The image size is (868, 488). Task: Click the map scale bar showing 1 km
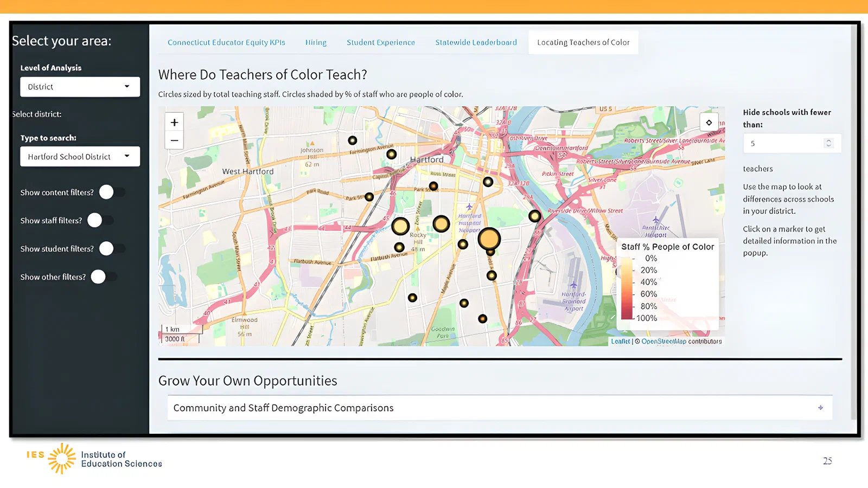click(x=182, y=329)
